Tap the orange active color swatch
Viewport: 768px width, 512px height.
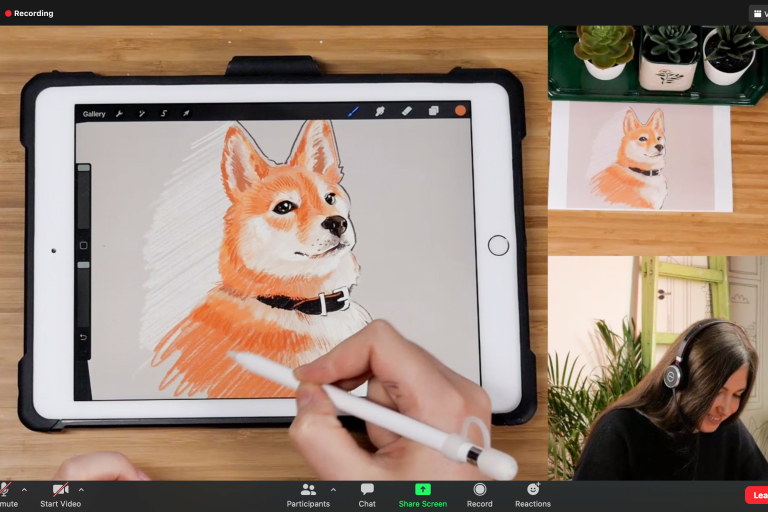461,111
